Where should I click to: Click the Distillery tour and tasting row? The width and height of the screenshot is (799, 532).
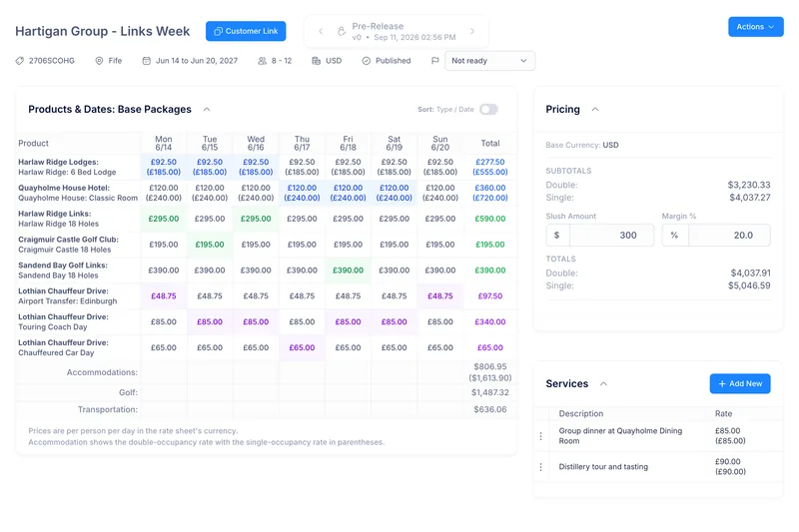(658, 467)
